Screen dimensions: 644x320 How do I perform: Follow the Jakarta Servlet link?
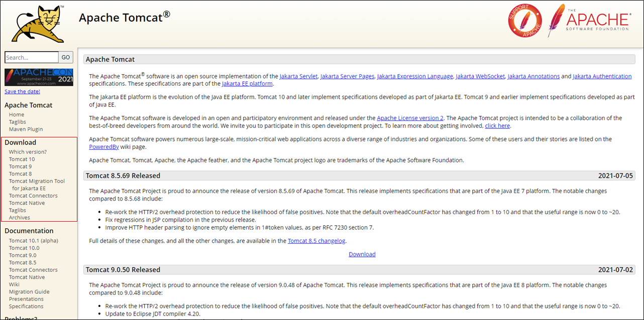tap(298, 76)
